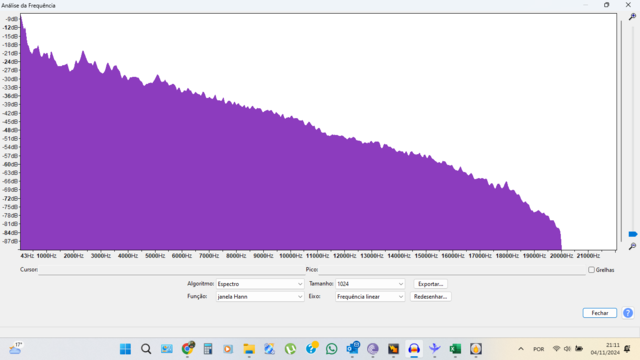Open Audacity from the taskbar
The image size is (640, 360).
[x=414, y=349]
